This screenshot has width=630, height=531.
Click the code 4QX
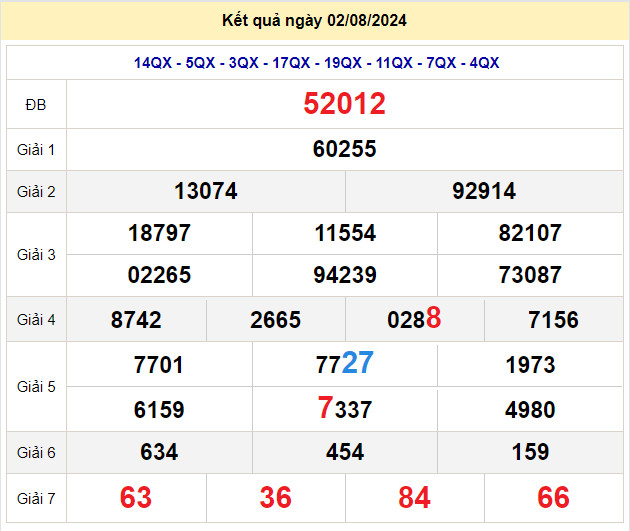[x=484, y=63]
